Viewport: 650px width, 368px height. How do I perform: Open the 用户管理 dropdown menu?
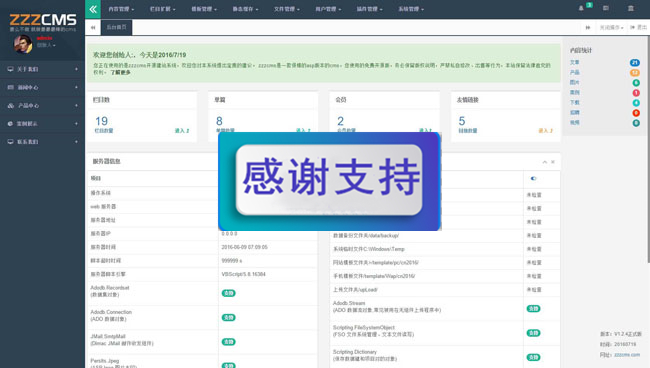point(328,9)
